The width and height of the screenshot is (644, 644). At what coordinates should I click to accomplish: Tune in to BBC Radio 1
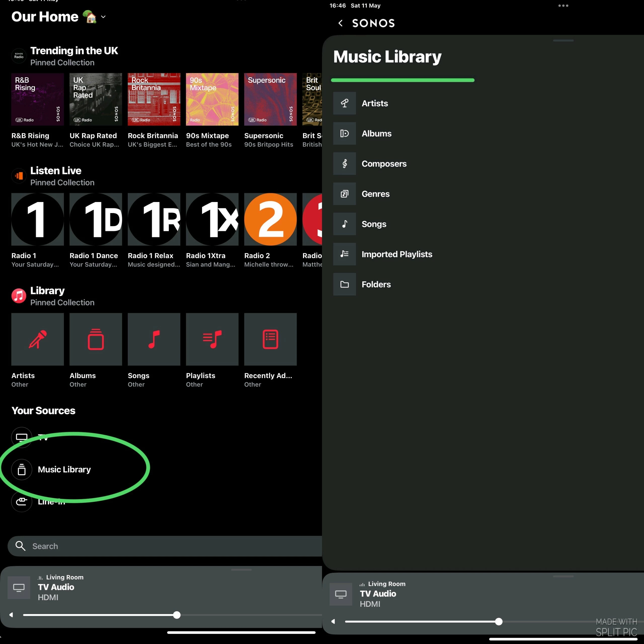pyautogui.click(x=38, y=219)
